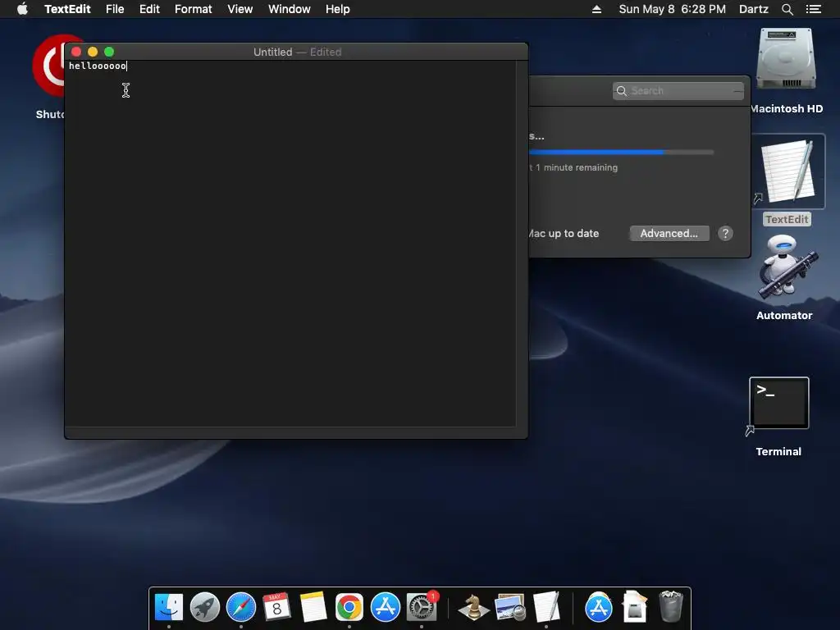The image size is (840, 630).
Task: Open Calendar from the Dock
Action: point(277,607)
